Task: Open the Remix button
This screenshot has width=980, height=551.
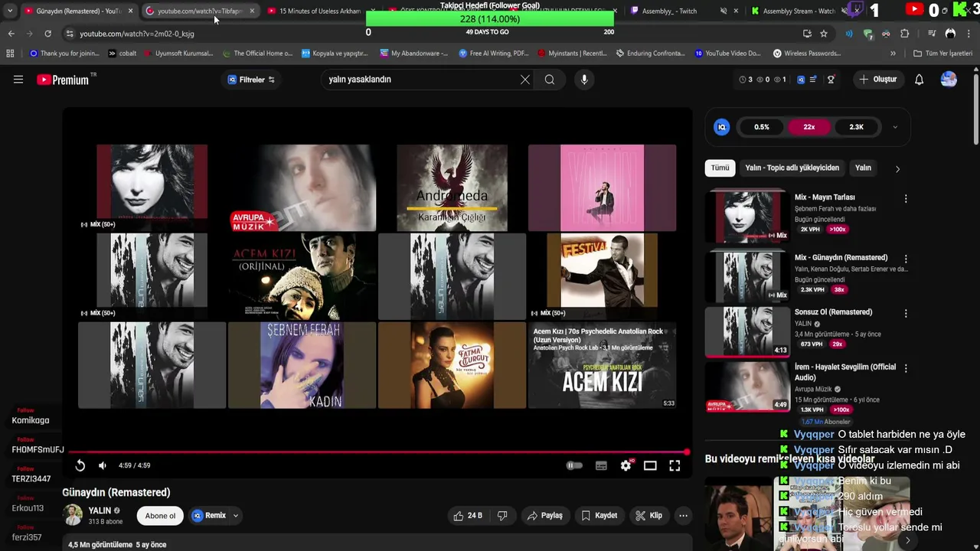Action: [209, 516]
